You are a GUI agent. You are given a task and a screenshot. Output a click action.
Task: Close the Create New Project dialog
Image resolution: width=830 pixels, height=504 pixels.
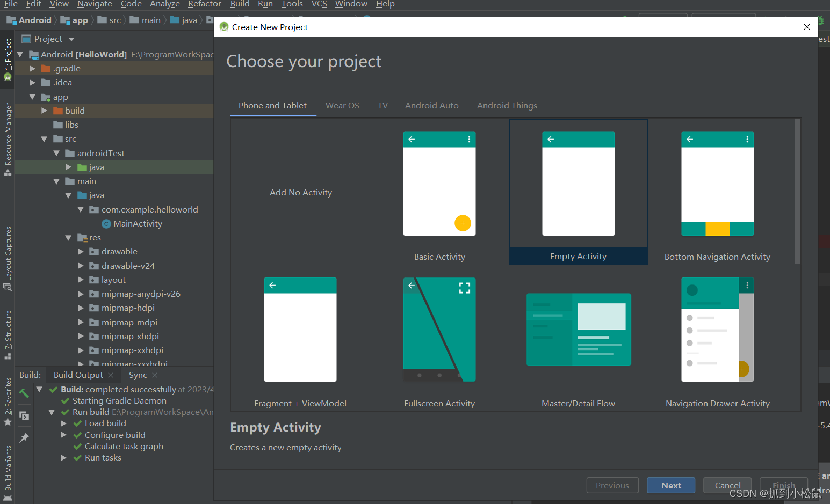click(x=806, y=27)
